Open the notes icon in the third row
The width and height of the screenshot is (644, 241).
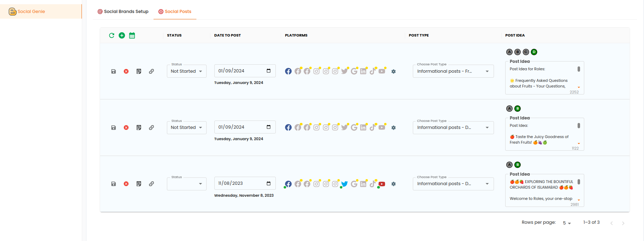[139, 184]
